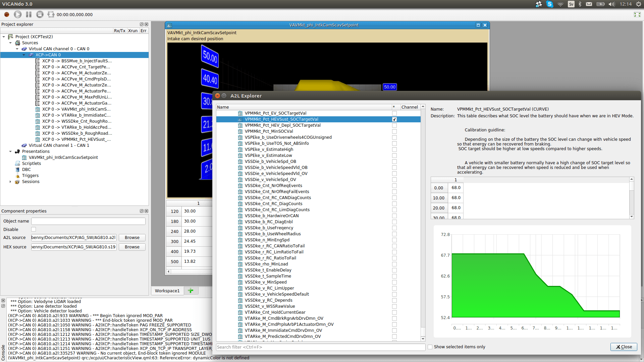The width and height of the screenshot is (644, 362).
Task: Float the Project explorer panel
Action: point(142,24)
